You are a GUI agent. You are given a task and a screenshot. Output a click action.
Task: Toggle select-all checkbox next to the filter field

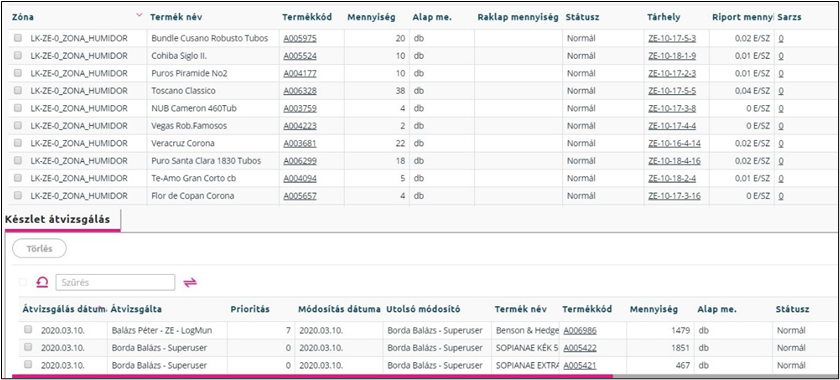pos(22,282)
